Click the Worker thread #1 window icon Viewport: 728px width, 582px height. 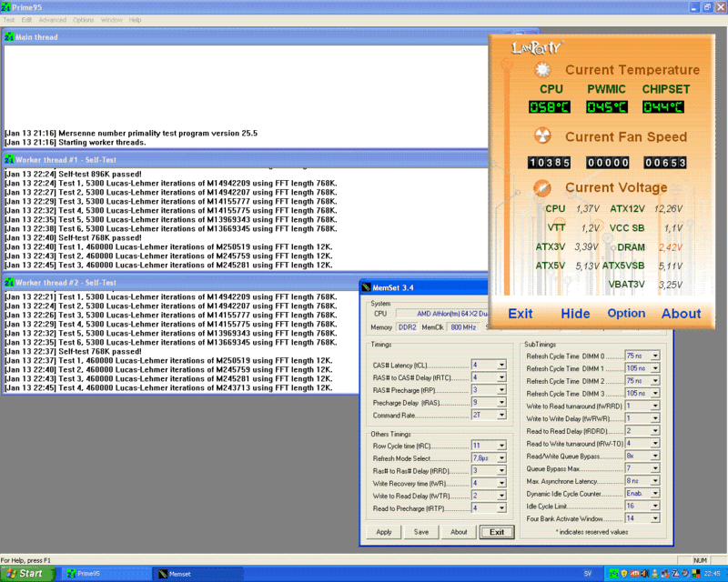pos(9,160)
